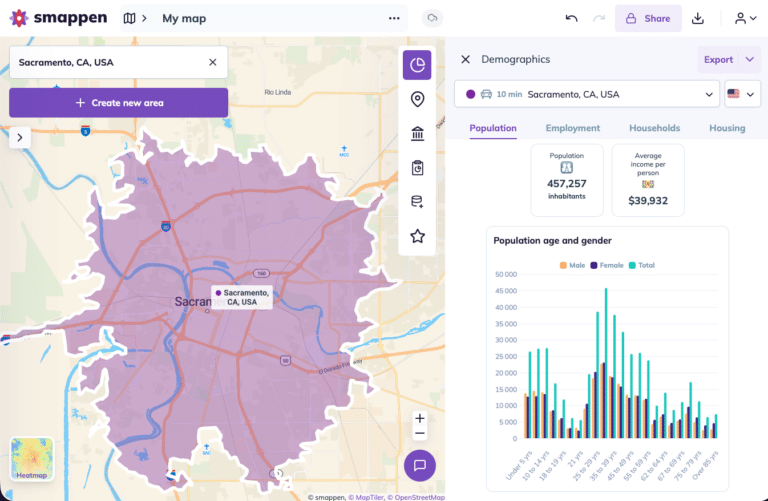Click the Population age and gender heading
Image resolution: width=768 pixels, height=501 pixels.
point(552,240)
